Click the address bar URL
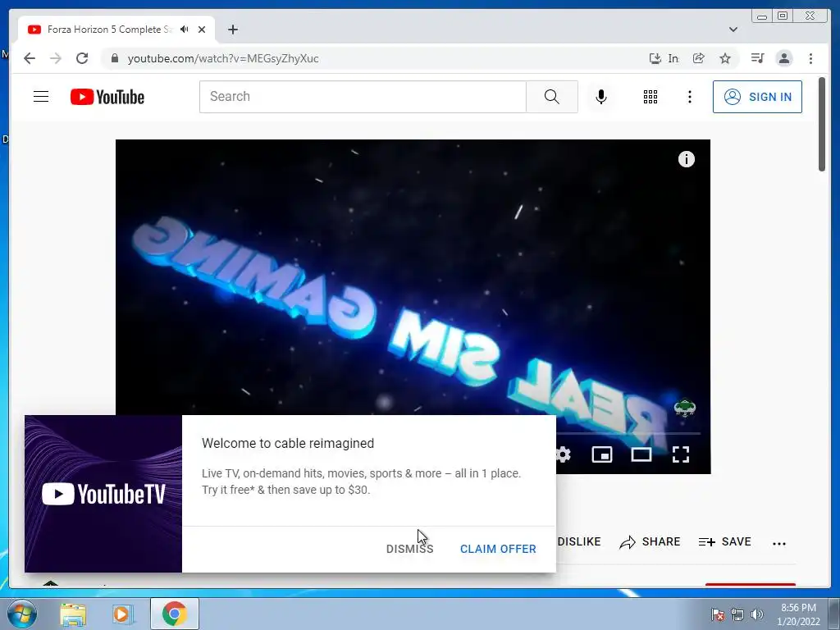 click(223, 58)
